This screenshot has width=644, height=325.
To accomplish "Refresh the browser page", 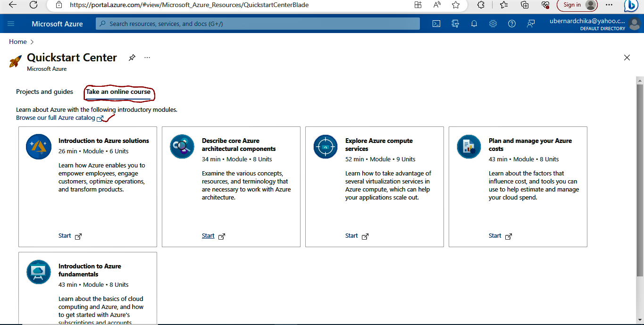I will (33, 5).
